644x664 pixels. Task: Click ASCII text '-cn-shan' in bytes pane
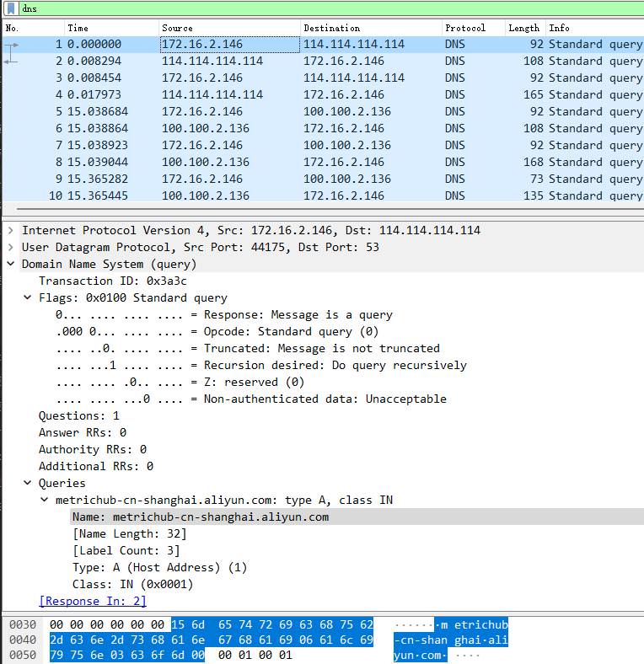[x=421, y=640]
